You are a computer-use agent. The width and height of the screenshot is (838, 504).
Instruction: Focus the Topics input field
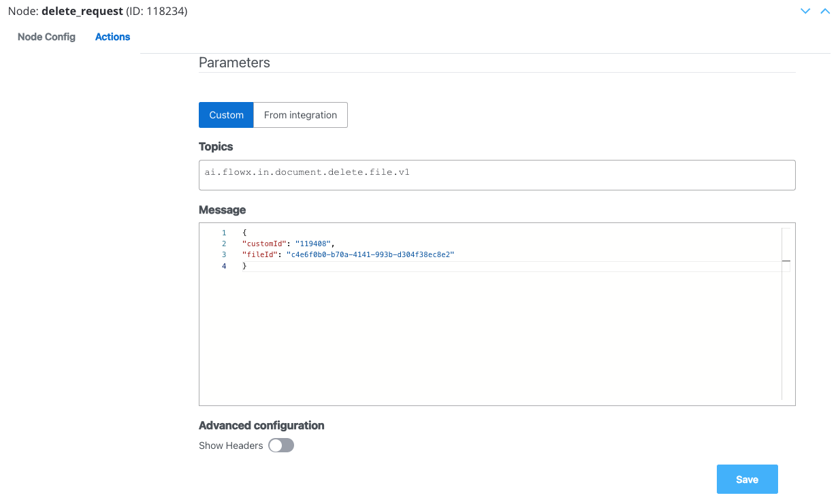[497, 175]
